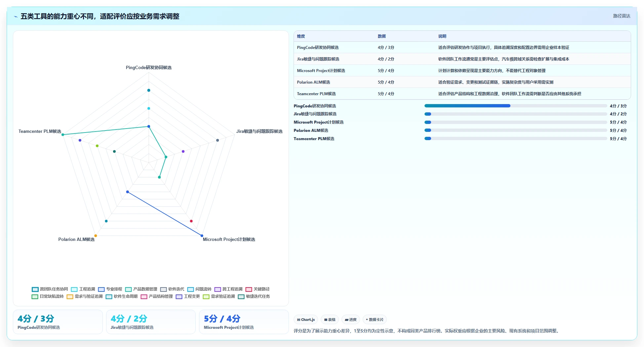Click the gray point on the Jira radar axis
The image size is (644, 347).
point(218,140)
